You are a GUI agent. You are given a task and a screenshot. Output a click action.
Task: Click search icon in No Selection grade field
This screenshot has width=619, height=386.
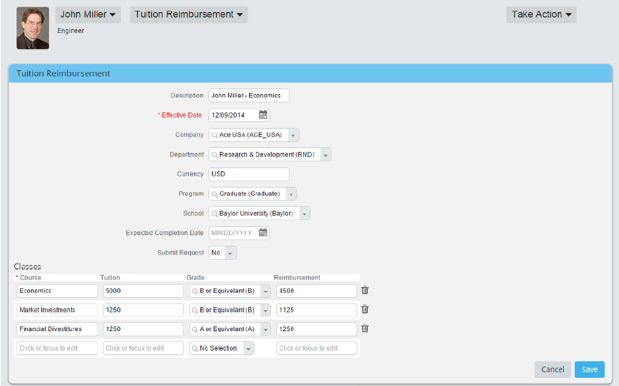coord(195,349)
